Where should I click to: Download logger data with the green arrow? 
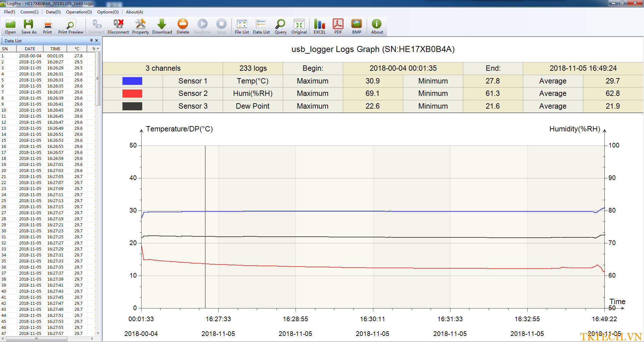pos(162,26)
